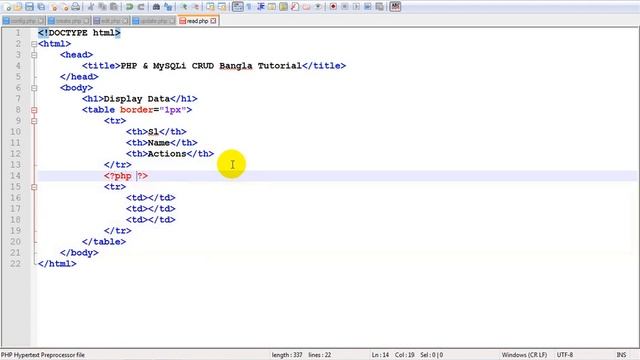Image resolution: width=640 pixels, height=360 pixels.
Task: Zoom in on the editor text
Action: coord(184,7)
